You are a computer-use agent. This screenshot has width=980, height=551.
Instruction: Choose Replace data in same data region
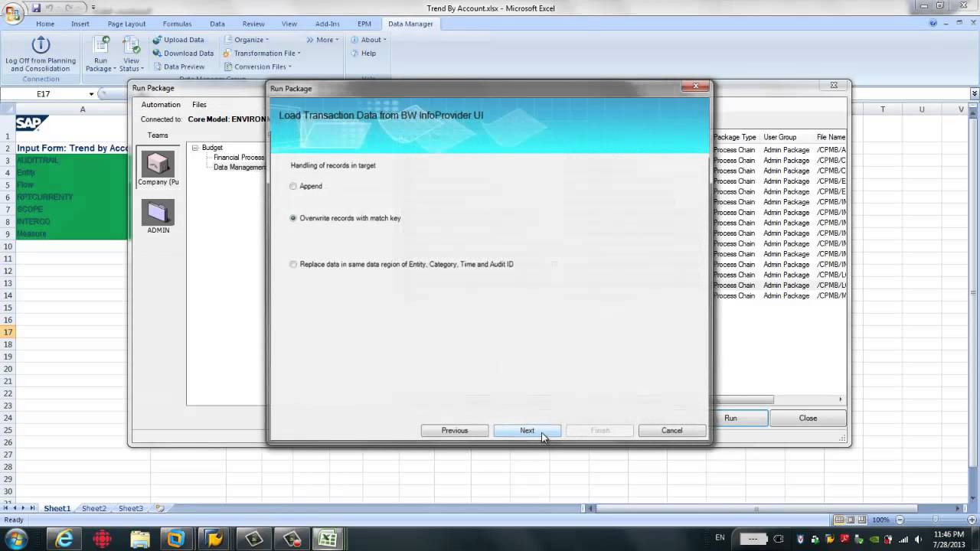click(x=293, y=265)
